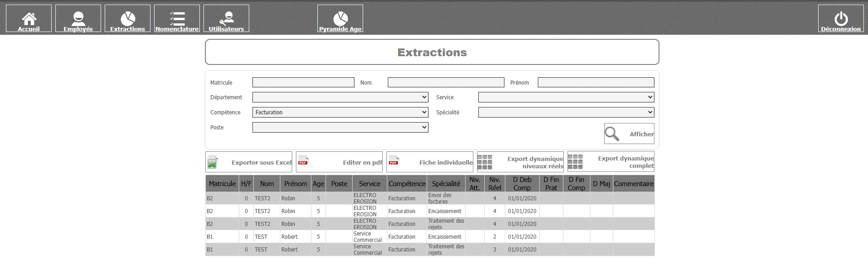The height and width of the screenshot is (273, 868).
Task: Click niveau réel 2 in the TEST Robert row
Action: 494,237
